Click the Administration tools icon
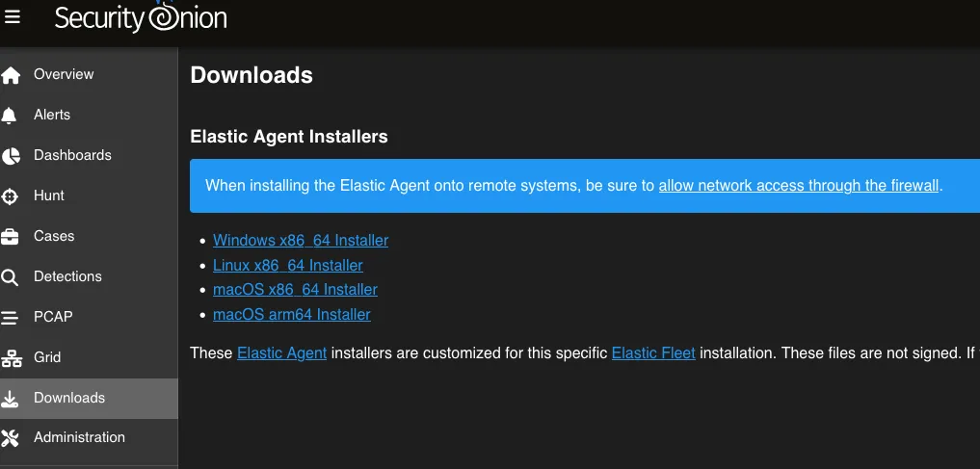The image size is (980, 469). point(11,438)
